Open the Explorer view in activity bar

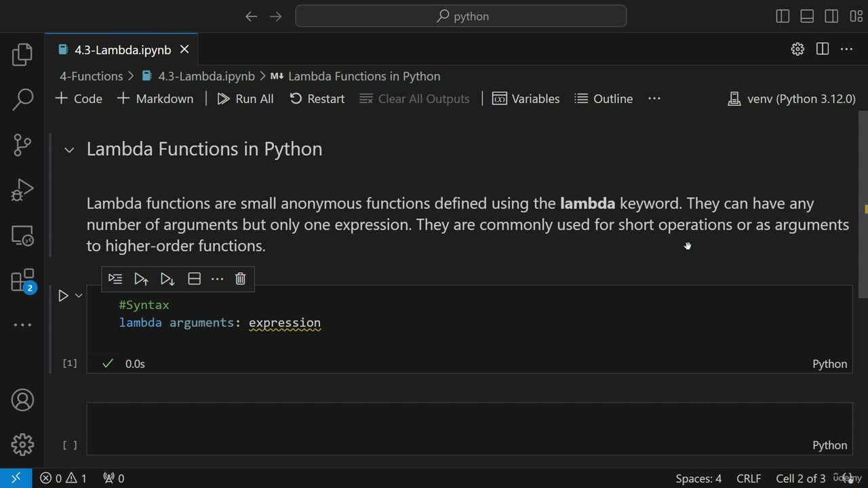(x=22, y=54)
